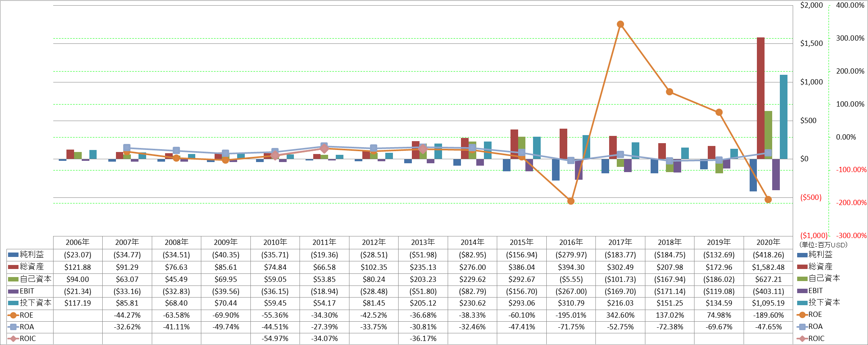This screenshot has width=868, height=345.
Task: Click the cell showing ($403.11)
Action: [x=768, y=291]
